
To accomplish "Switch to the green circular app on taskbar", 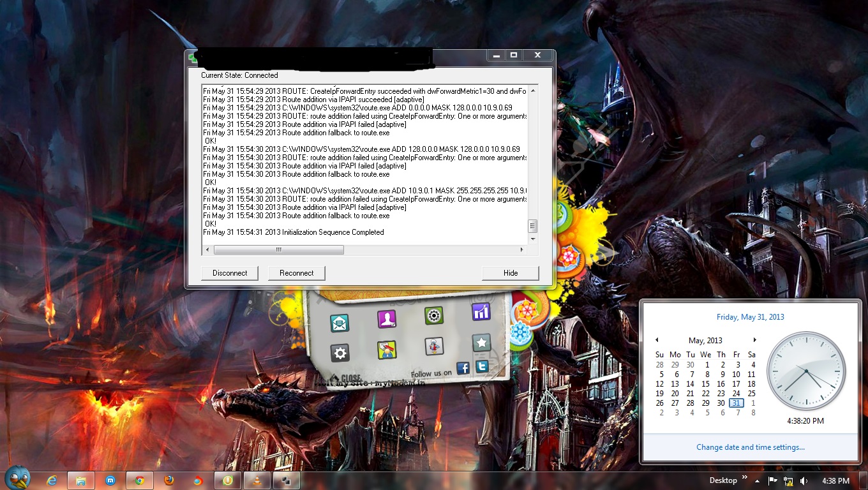I will coord(228,480).
